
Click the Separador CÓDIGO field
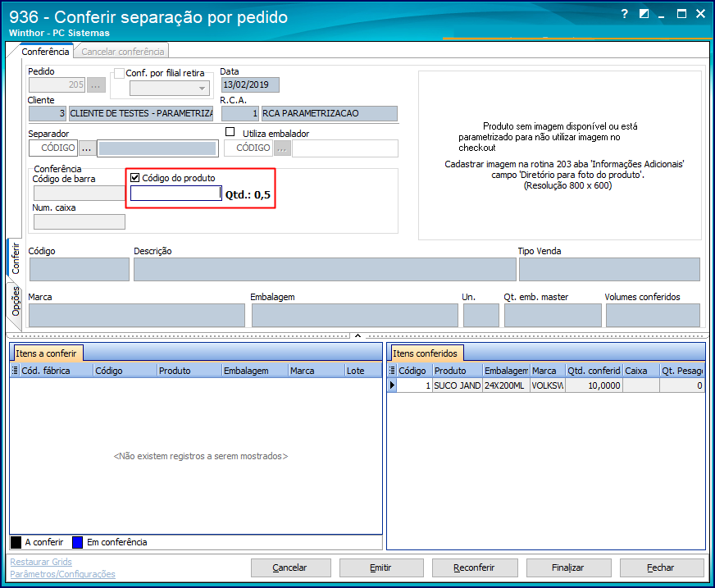(53, 148)
